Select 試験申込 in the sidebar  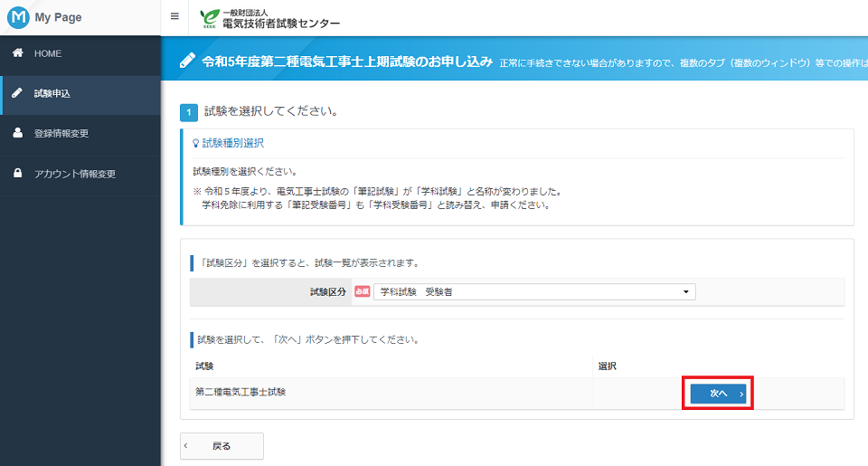coord(52,93)
